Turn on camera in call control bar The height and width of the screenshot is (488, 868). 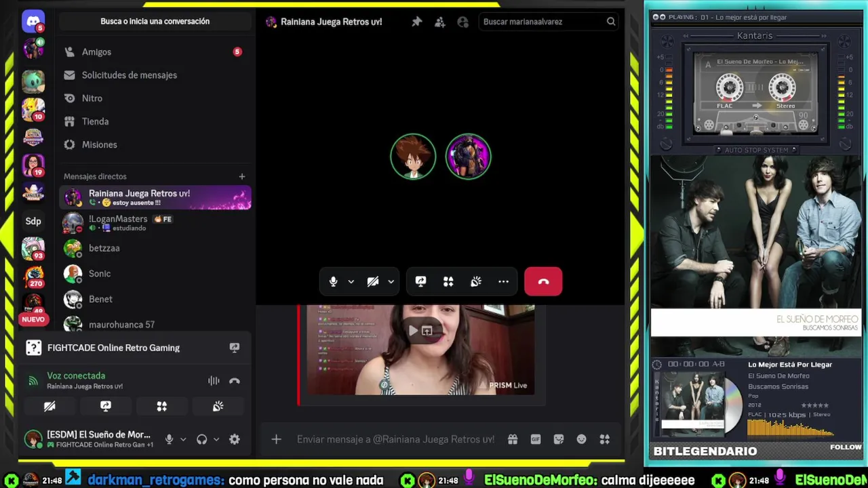pyautogui.click(x=372, y=281)
